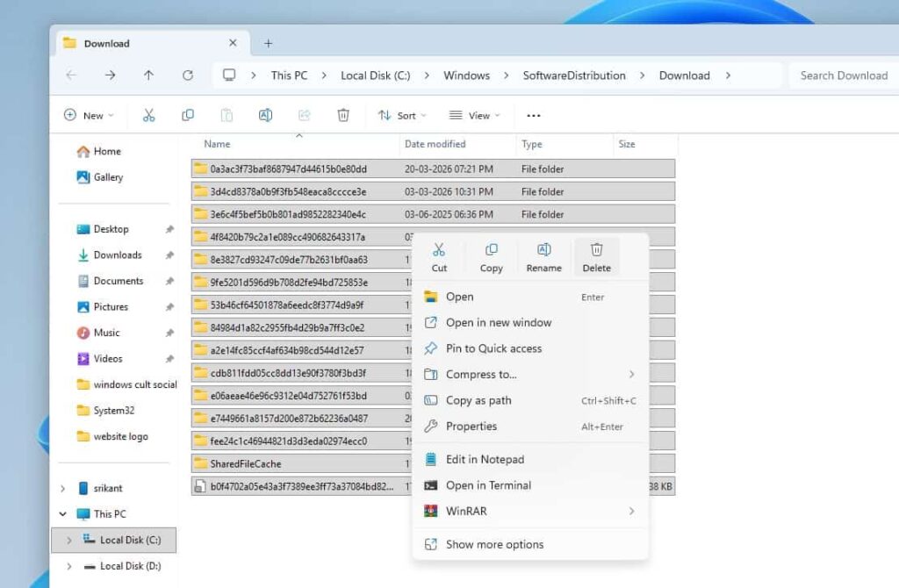This screenshot has height=588, width=899.
Task: Open the View dropdown menu
Action: click(474, 115)
